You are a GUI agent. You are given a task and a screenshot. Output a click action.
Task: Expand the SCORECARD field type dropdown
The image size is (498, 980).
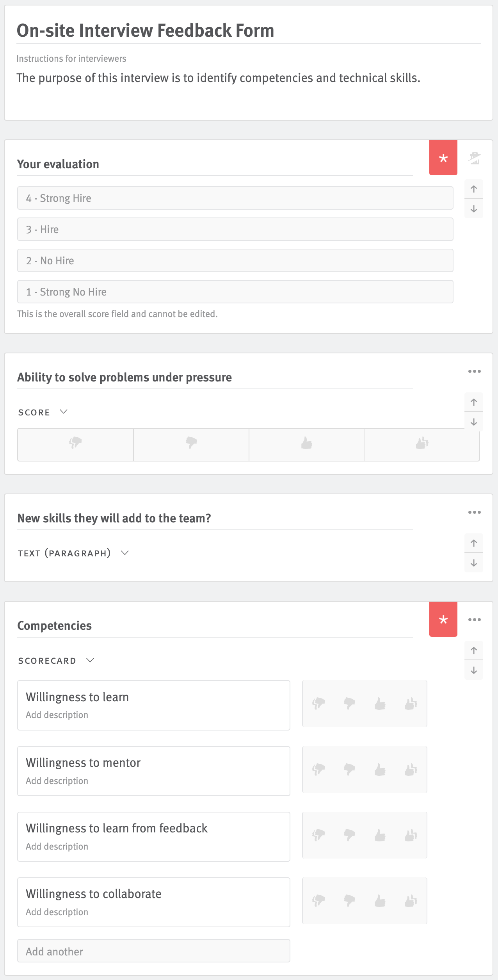[x=56, y=660]
